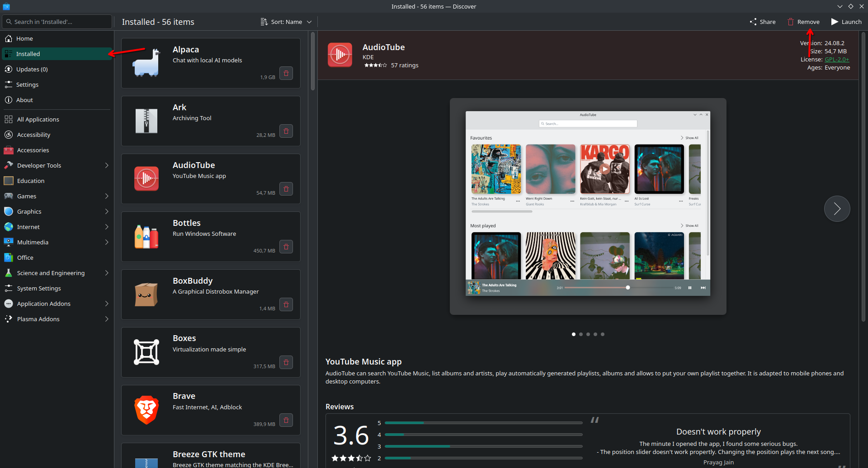Image resolution: width=868 pixels, height=468 pixels.
Task: Remove Boxes with its trash icon
Action: (286, 362)
